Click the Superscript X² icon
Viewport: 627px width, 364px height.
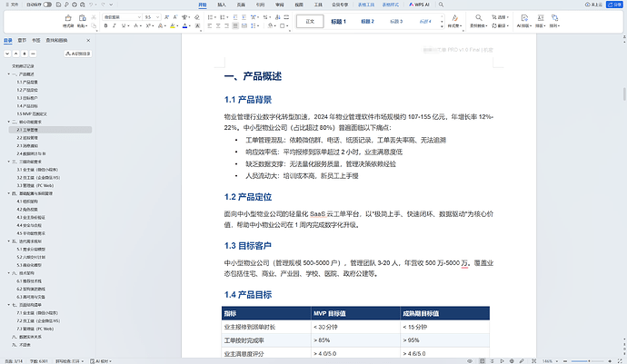coord(148,26)
